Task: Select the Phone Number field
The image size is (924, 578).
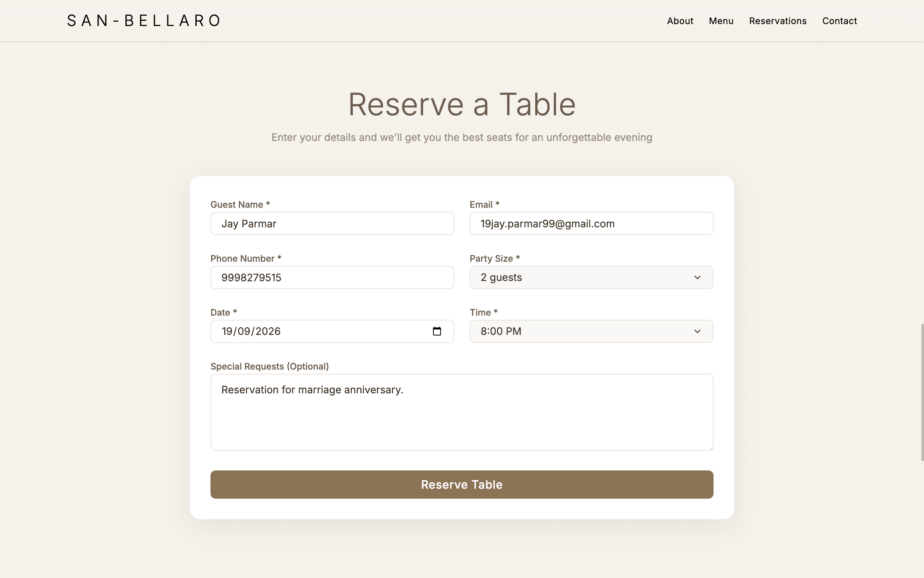Action: point(332,277)
